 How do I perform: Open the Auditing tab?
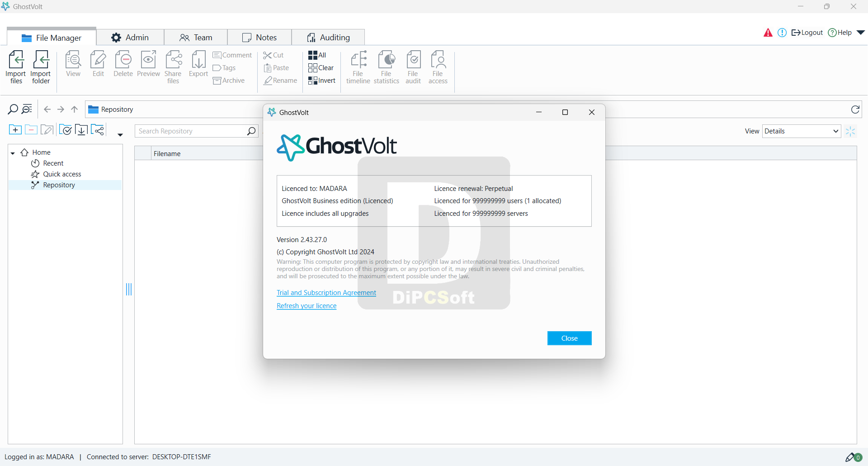328,38
